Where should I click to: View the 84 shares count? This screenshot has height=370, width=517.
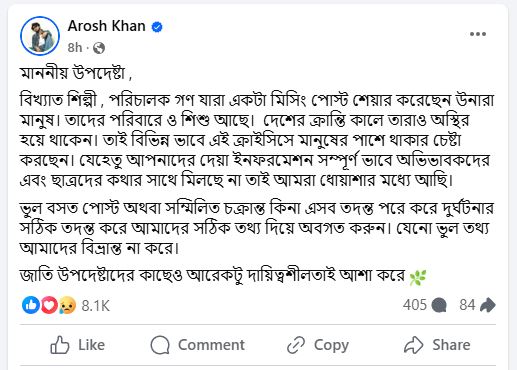point(467,305)
